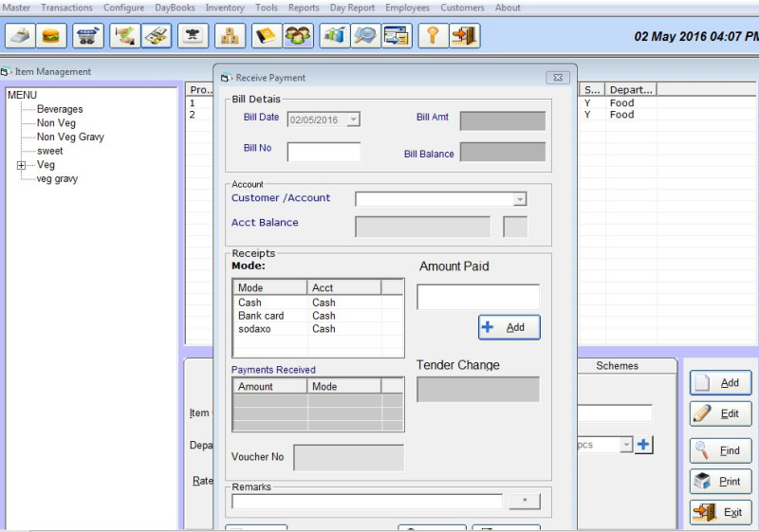Image resolution: width=759 pixels, height=532 pixels.
Task: Click the Amount column header in Payments Received
Action: coord(270,386)
